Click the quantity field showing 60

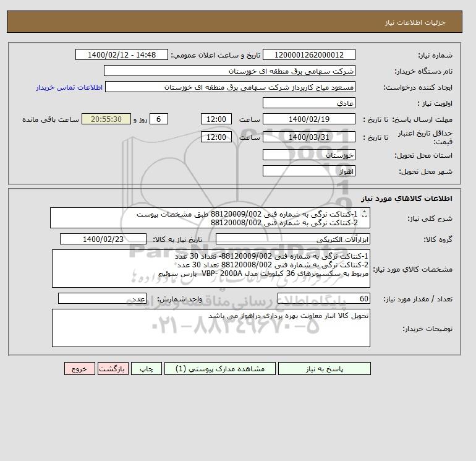323,298
